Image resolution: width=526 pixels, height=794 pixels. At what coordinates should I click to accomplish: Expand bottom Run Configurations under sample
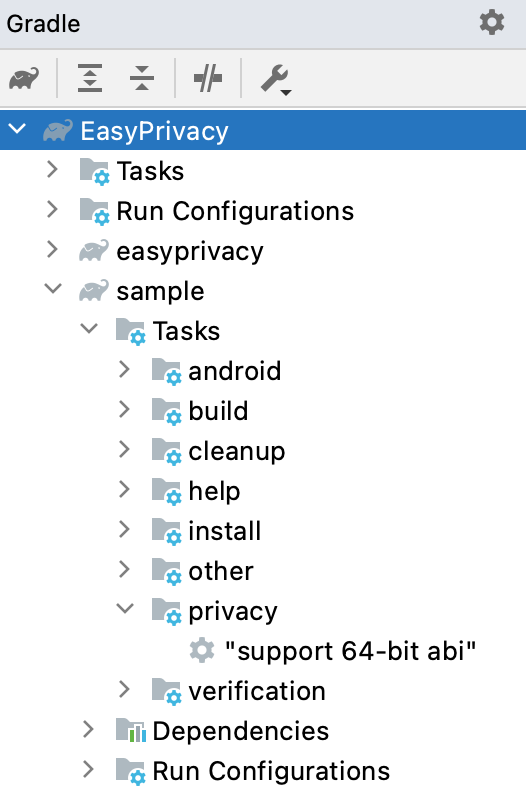88,769
